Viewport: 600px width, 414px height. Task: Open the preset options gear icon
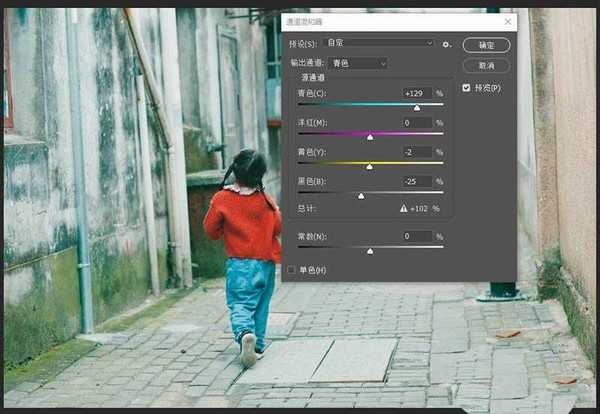coord(447,44)
